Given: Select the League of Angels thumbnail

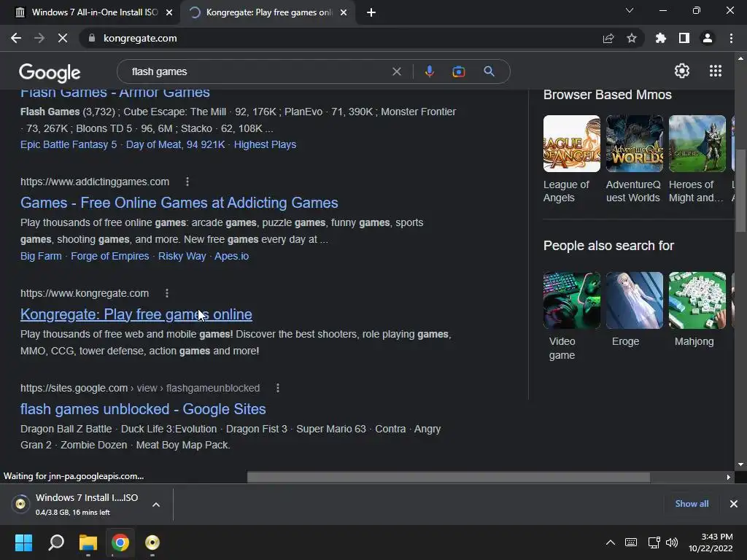Looking at the screenshot, I should (572, 144).
